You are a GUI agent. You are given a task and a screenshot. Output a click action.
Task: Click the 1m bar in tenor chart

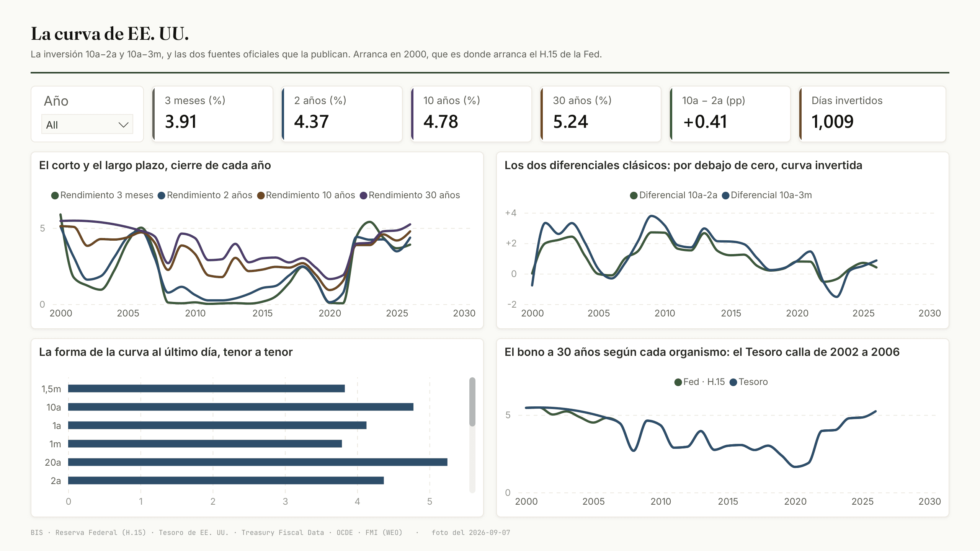tap(205, 444)
